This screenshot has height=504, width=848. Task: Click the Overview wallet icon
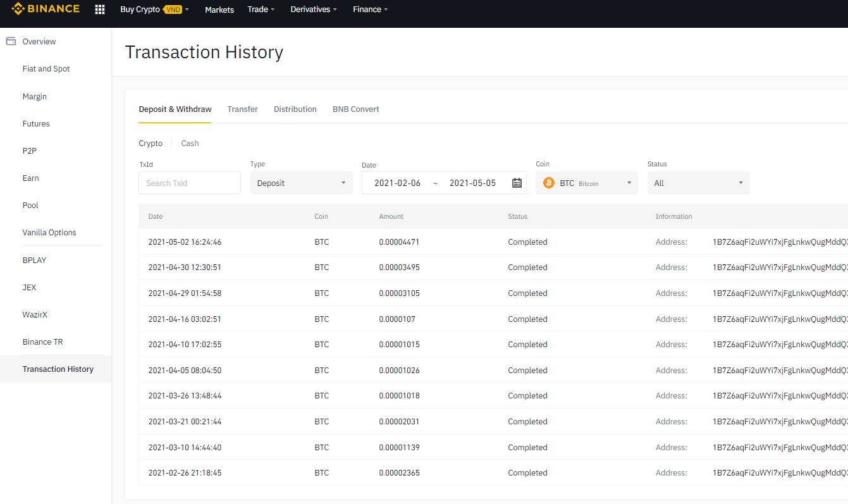[x=11, y=41]
